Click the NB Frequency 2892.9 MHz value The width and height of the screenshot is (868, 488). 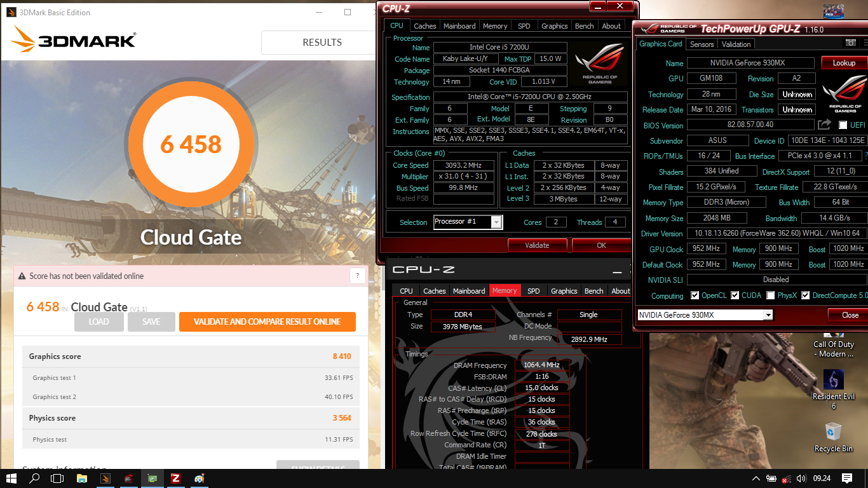tap(589, 339)
